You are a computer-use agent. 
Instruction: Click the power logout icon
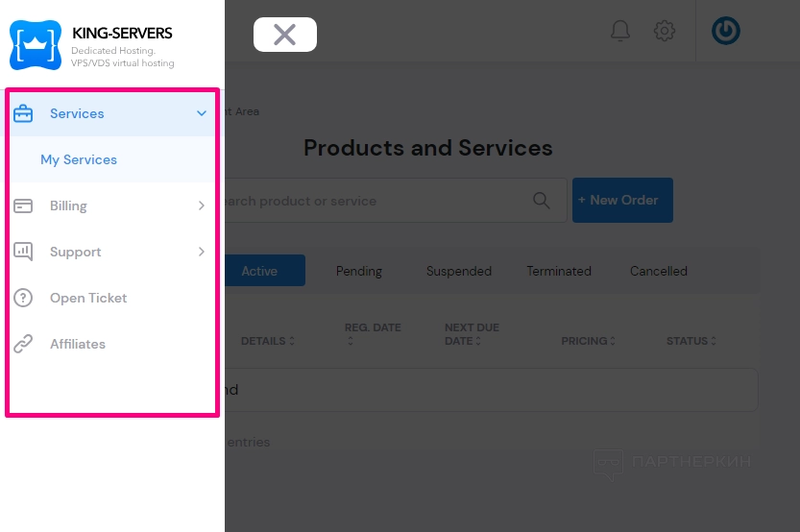726,31
